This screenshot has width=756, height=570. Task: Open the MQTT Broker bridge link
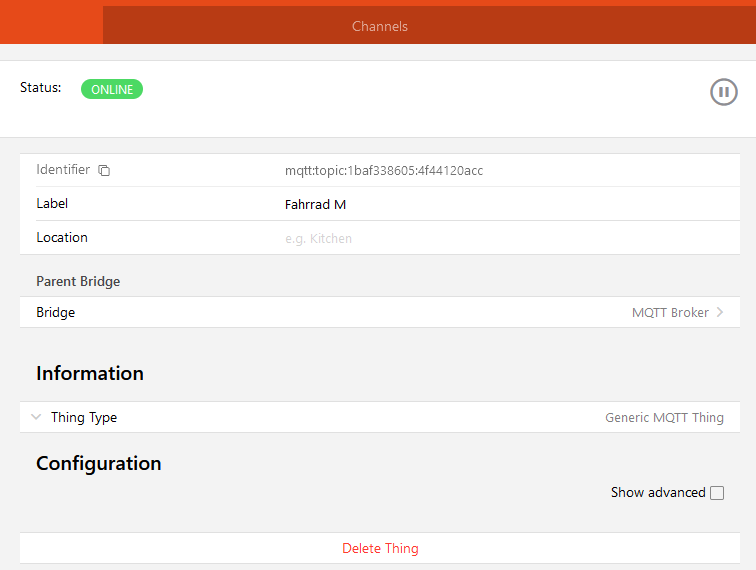click(670, 313)
